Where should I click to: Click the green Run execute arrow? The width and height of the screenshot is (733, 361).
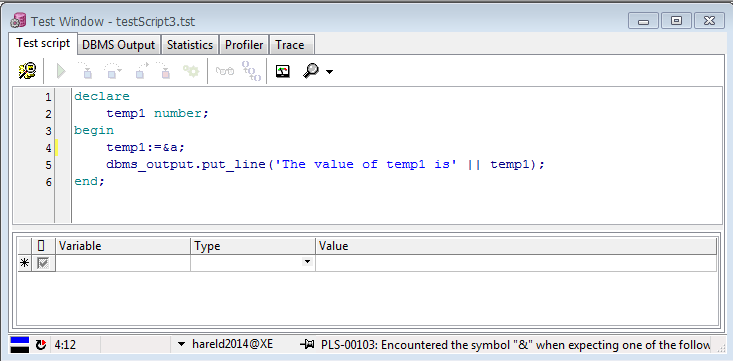click(61, 72)
